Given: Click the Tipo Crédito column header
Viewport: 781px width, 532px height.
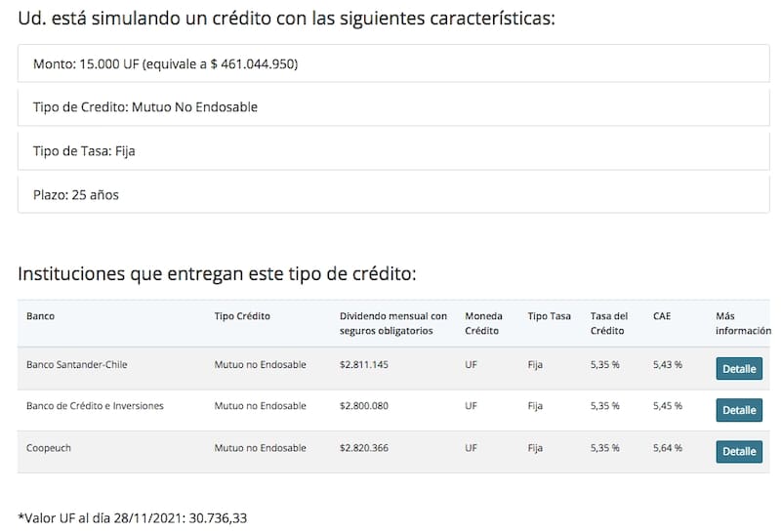Looking at the screenshot, I should pyautogui.click(x=242, y=316).
